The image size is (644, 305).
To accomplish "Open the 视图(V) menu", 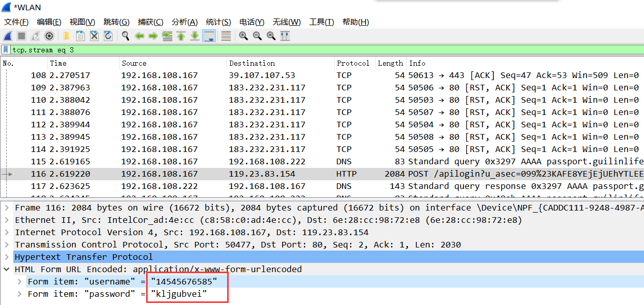I will pyautogui.click(x=83, y=22).
